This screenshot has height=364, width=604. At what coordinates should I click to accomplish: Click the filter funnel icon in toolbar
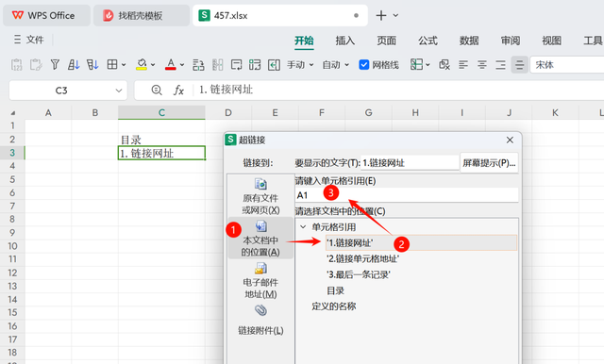pyautogui.click(x=55, y=65)
